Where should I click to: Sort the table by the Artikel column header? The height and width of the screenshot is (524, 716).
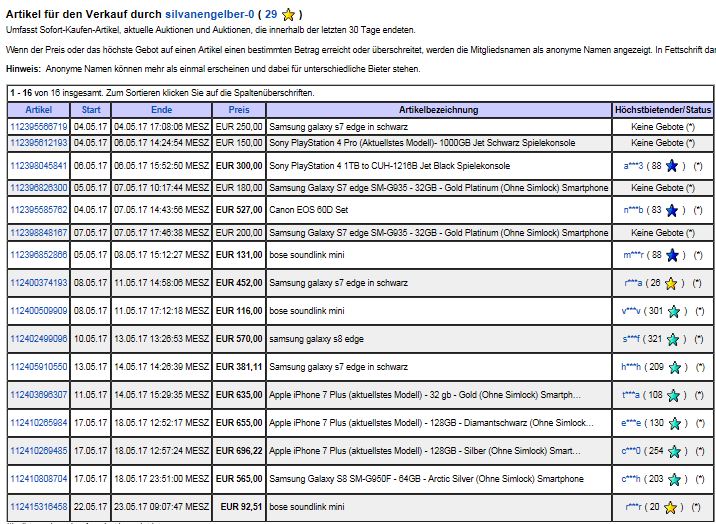click(38, 110)
